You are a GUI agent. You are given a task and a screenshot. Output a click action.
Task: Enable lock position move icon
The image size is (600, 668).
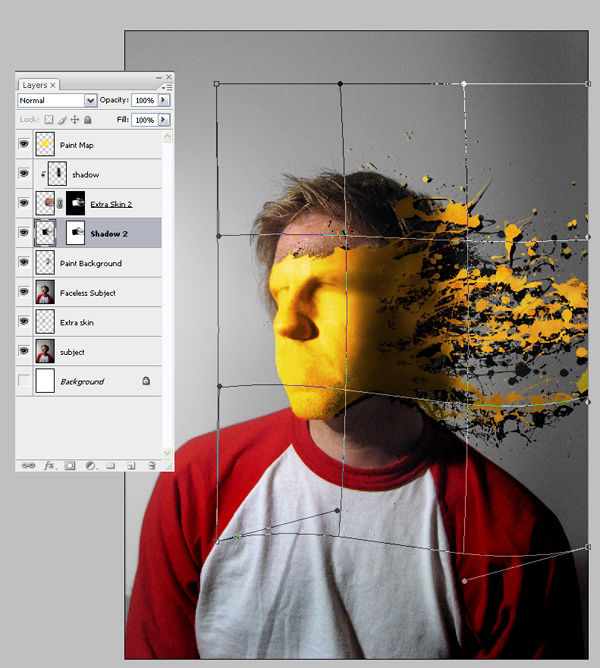click(x=75, y=120)
